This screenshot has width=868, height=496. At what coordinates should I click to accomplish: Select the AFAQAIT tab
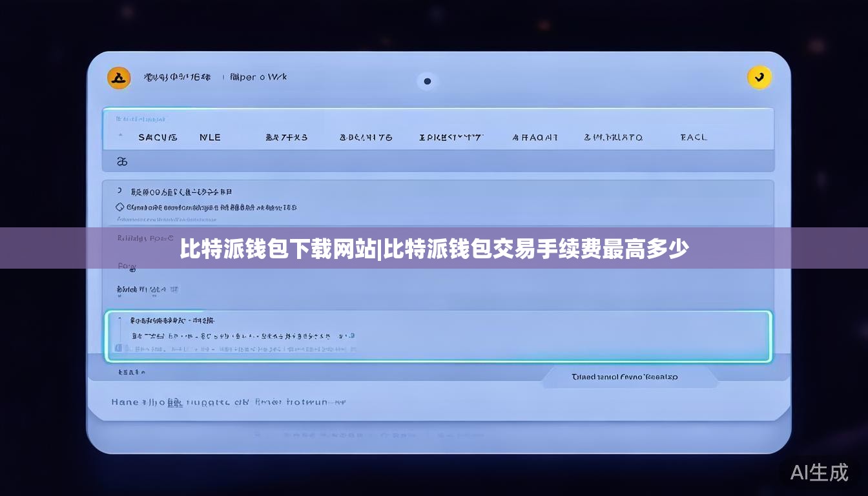point(535,138)
